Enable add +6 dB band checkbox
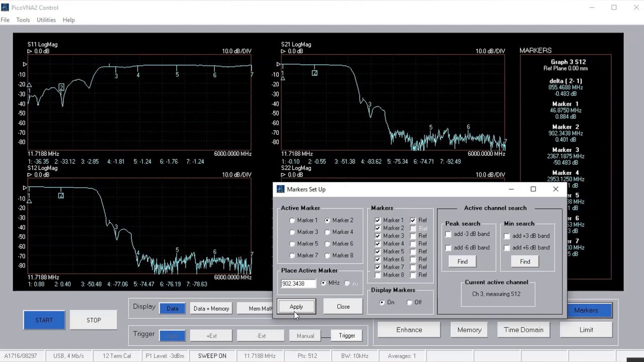Screen dimensions: 644x362 [507, 248]
